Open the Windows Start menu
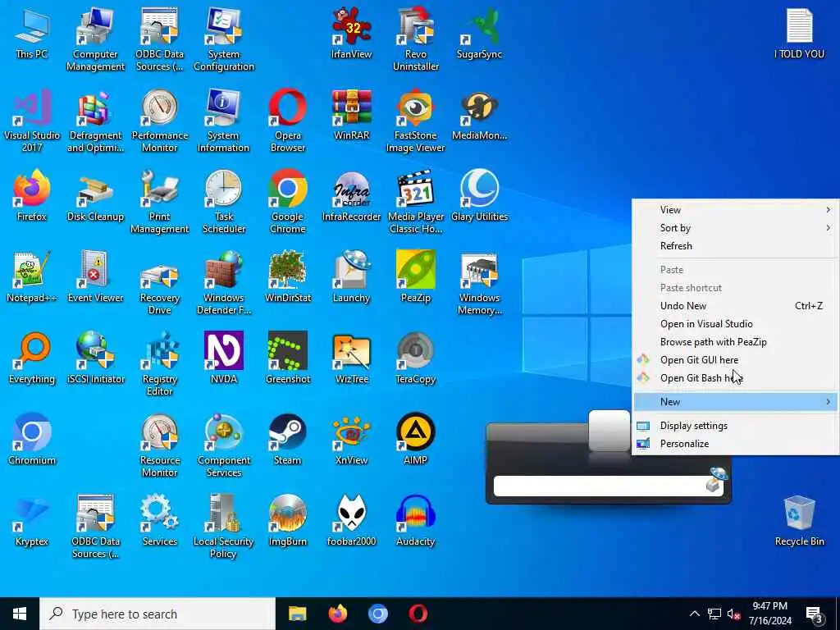Screen dimensions: 840x630 coord(20,614)
